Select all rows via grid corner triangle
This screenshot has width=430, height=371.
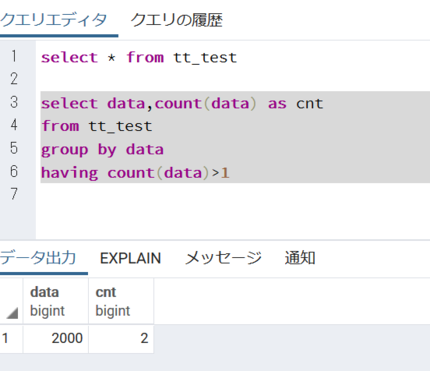12,313
